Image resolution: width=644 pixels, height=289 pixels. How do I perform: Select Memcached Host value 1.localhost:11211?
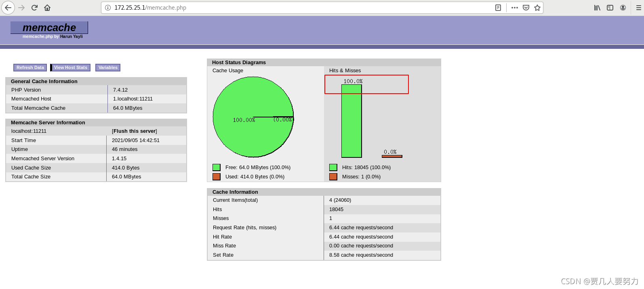click(x=133, y=99)
